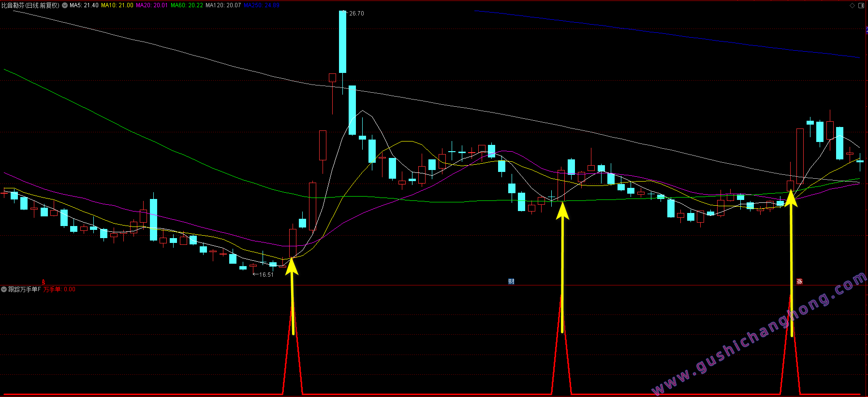The height and width of the screenshot is (397, 868).
Task: Click the MA5: 21.40 label
Action: 84,5
